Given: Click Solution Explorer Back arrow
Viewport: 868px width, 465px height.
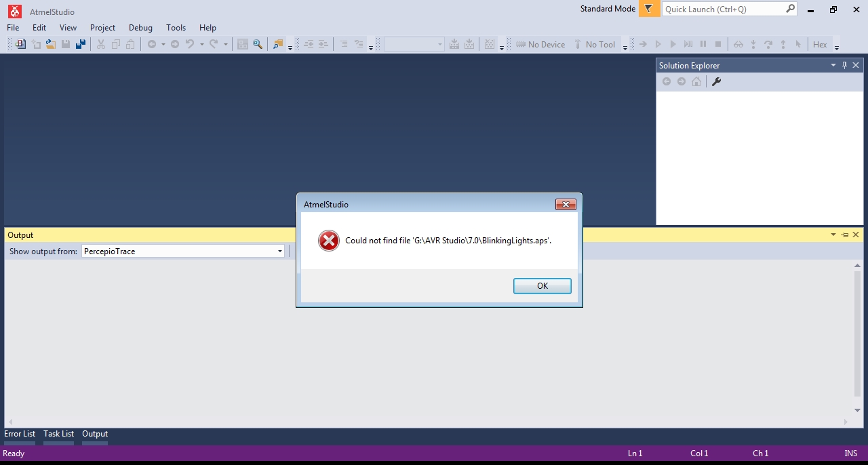Looking at the screenshot, I should (667, 81).
